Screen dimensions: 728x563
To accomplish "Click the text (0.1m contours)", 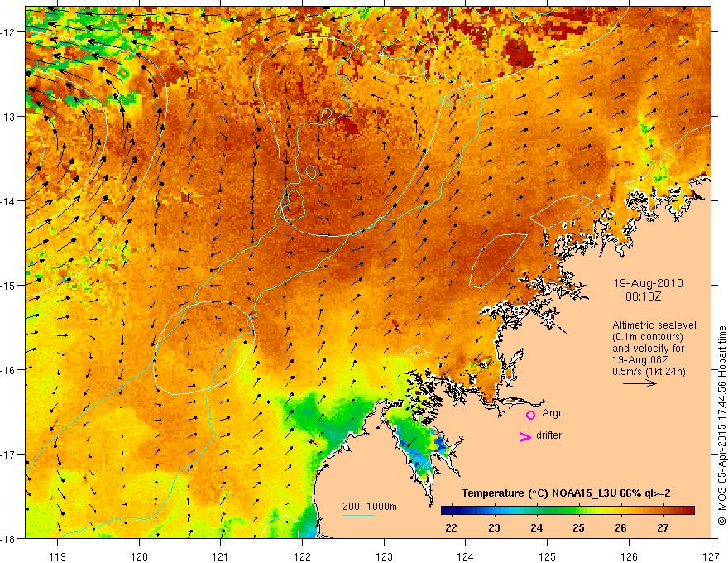I will pos(647,337).
